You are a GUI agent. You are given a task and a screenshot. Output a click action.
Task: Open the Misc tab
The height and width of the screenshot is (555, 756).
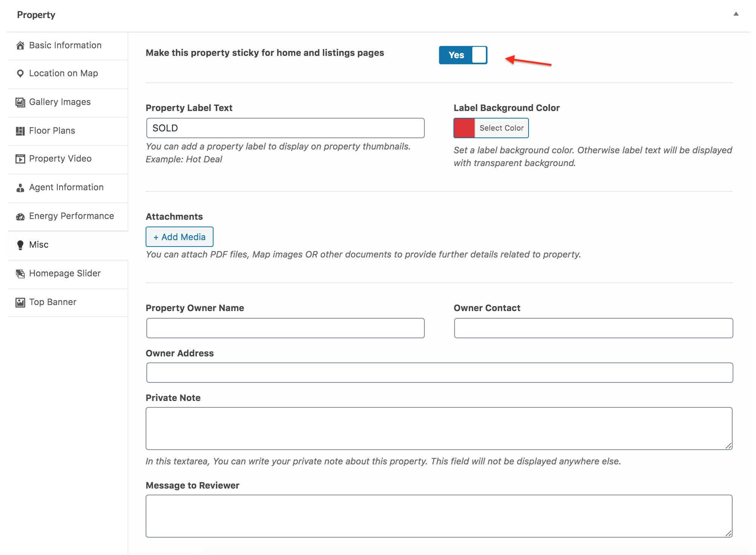[68, 245]
